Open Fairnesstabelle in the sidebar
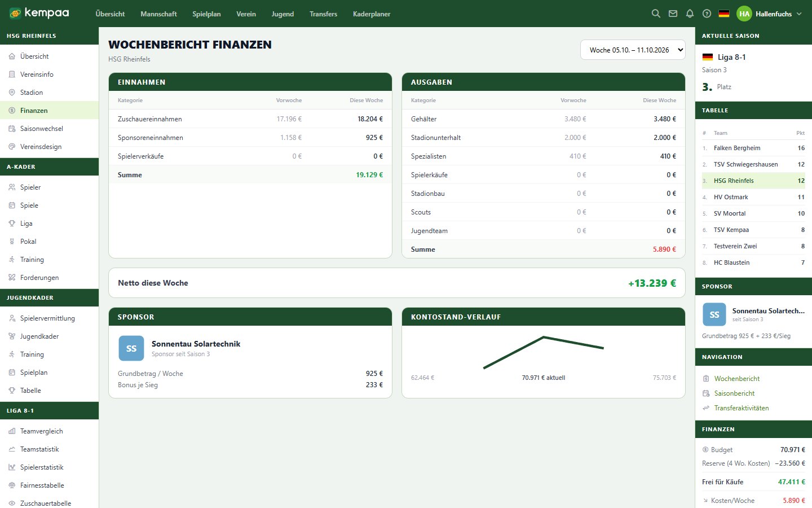812x508 pixels. pos(49,485)
